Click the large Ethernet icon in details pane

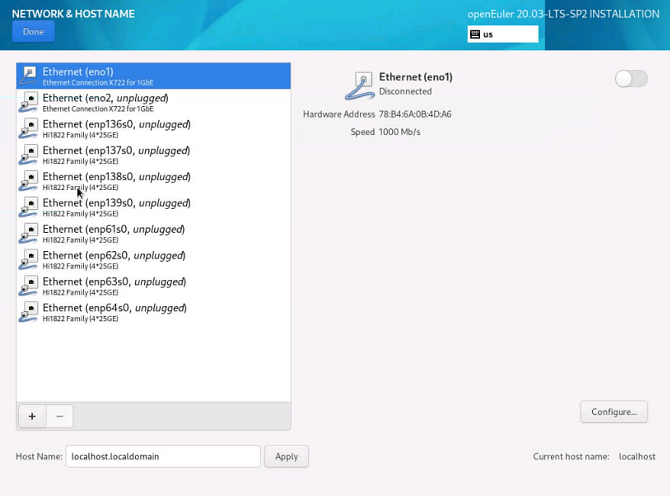tap(359, 86)
